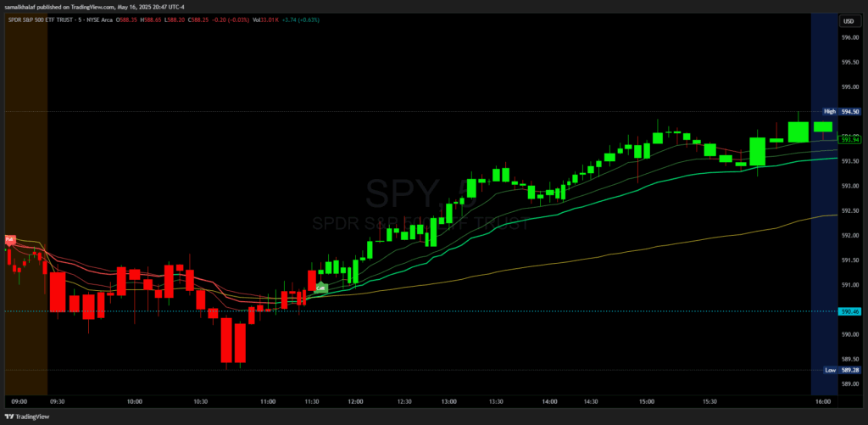Click the Low label on the price axis
Viewport: 868px width, 425px height.
click(x=830, y=370)
